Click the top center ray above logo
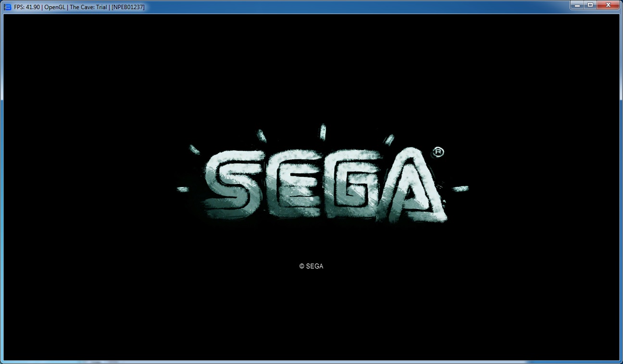The image size is (623, 364). (323, 131)
